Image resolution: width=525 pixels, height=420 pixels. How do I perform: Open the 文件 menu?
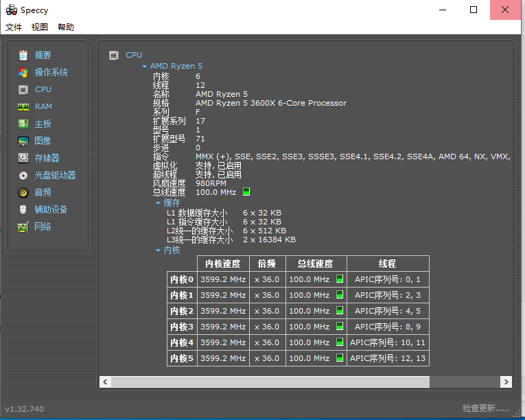coord(14,27)
